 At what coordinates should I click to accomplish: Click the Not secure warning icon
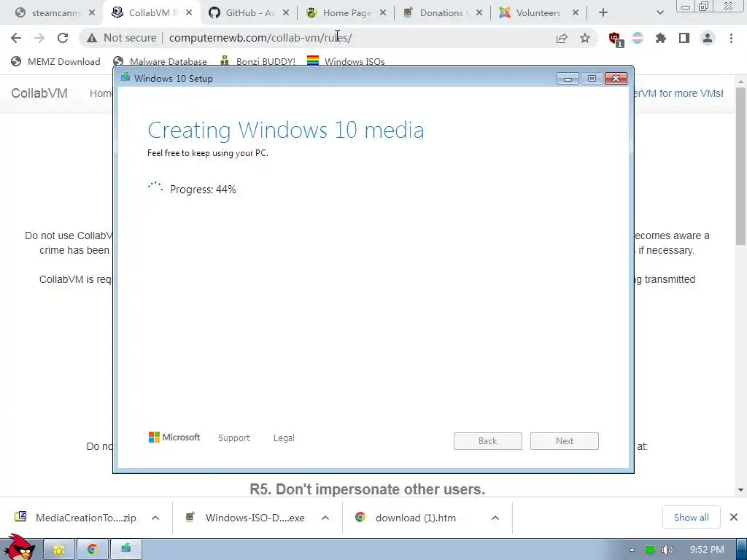[92, 38]
